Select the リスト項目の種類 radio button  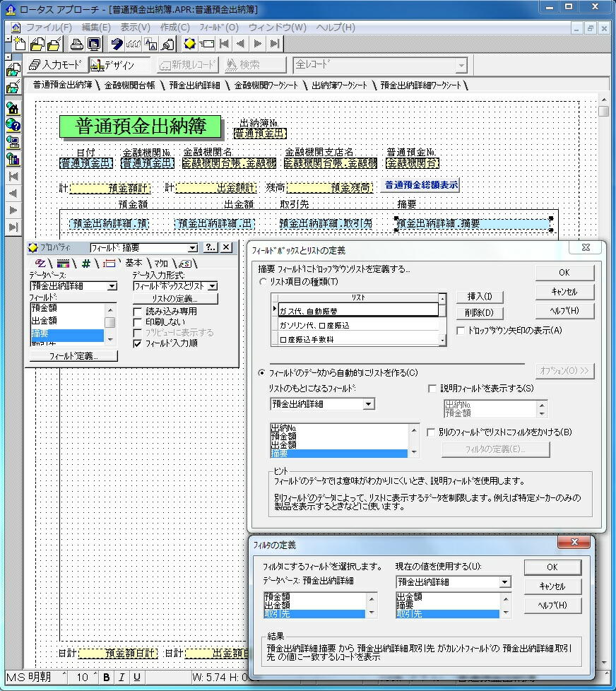pos(263,282)
